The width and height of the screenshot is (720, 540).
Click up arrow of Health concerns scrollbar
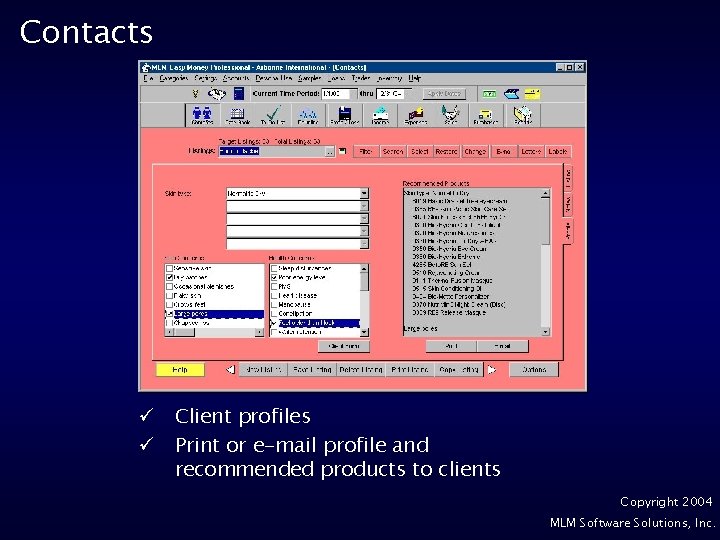[364, 268]
